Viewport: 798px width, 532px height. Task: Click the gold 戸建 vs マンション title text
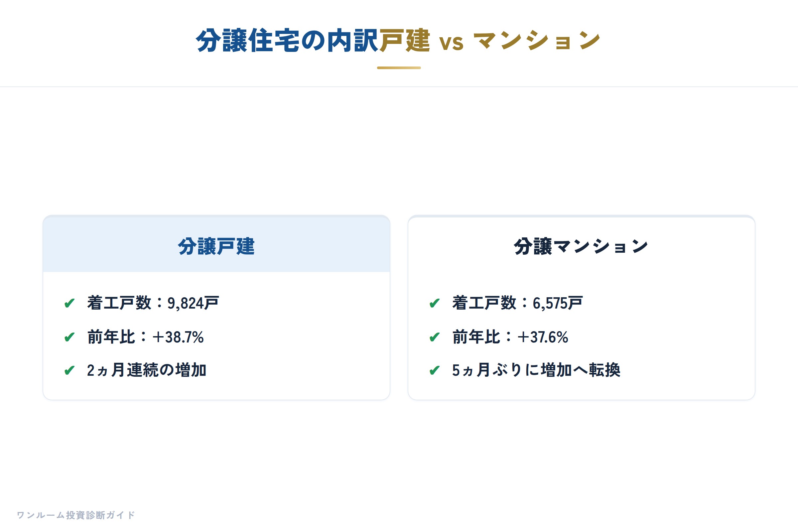[x=490, y=41]
